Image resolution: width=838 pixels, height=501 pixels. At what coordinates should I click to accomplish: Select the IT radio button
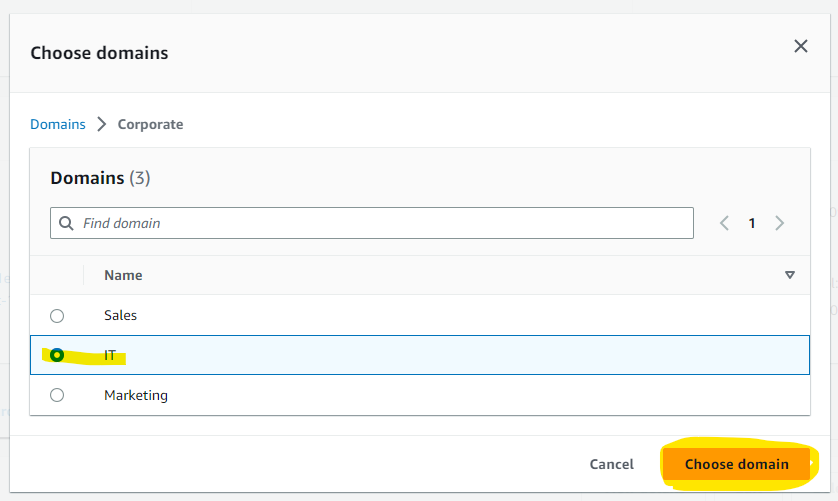57,355
